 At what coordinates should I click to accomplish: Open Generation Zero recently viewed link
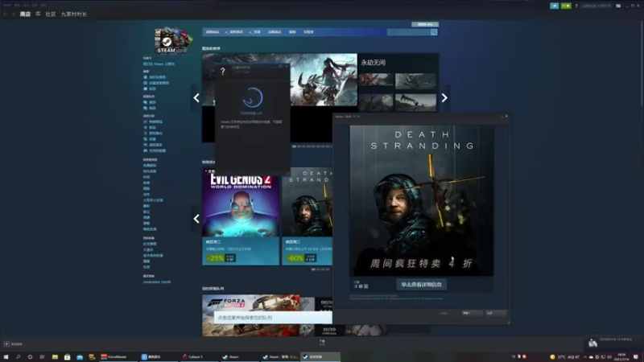tap(157, 282)
